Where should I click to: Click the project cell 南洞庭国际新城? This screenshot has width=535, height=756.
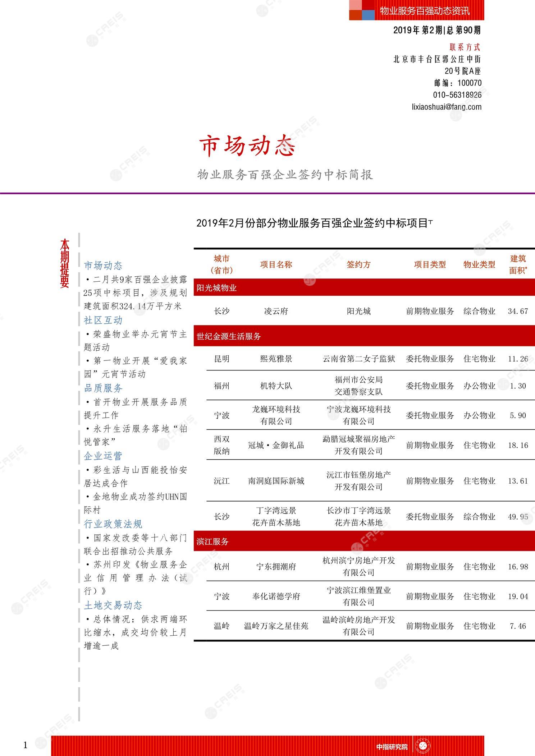pyautogui.click(x=276, y=481)
